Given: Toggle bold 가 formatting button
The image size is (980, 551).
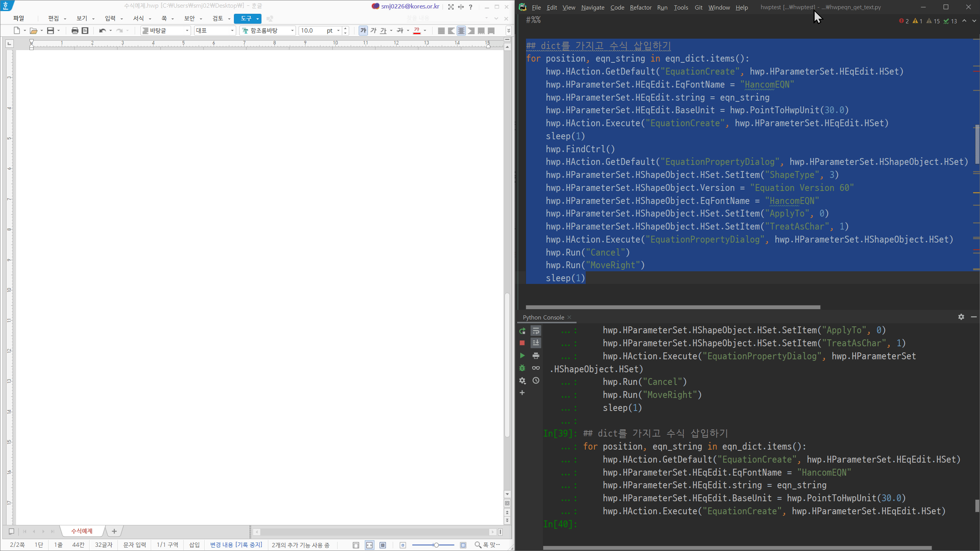Looking at the screenshot, I should (x=363, y=31).
